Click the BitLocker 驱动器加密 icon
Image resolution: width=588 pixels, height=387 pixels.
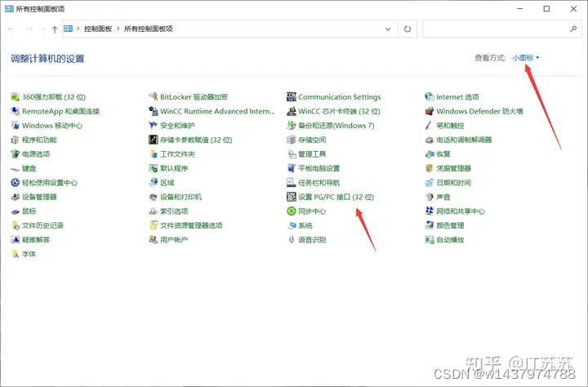(x=153, y=97)
